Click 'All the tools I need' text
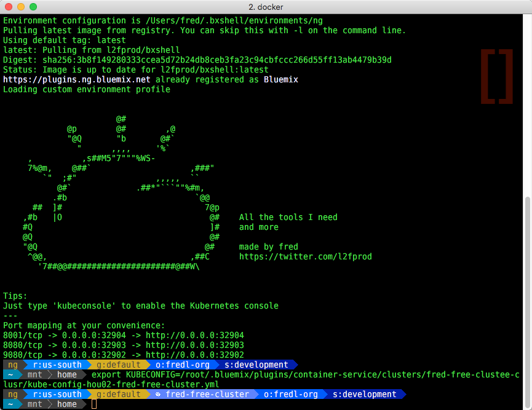The height and width of the screenshot is (410, 532). (288, 217)
